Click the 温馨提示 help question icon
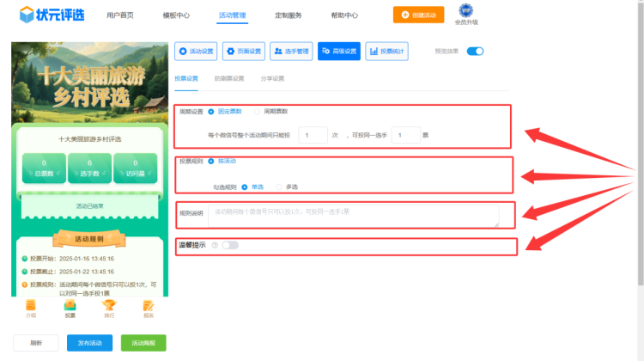644x361 pixels. click(x=214, y=245)
